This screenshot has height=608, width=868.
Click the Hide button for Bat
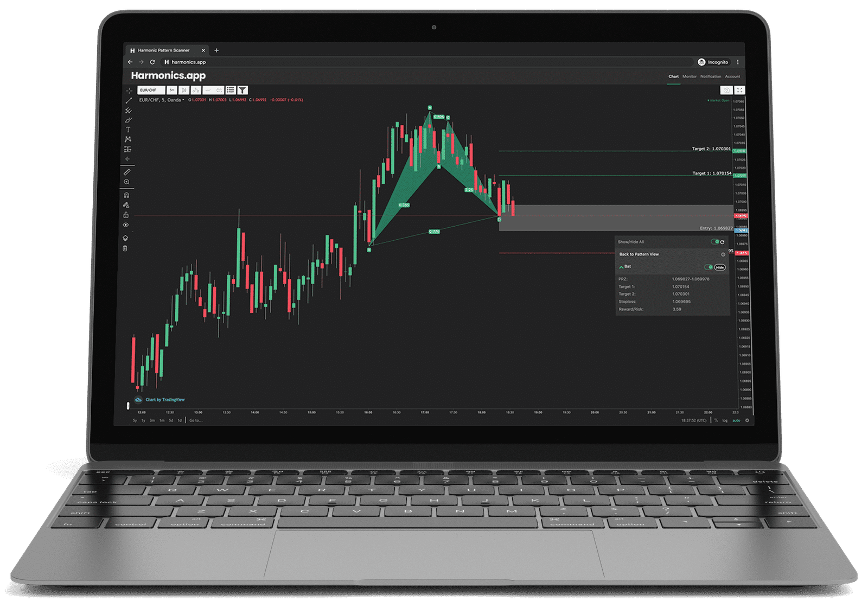tap(720, 267)
